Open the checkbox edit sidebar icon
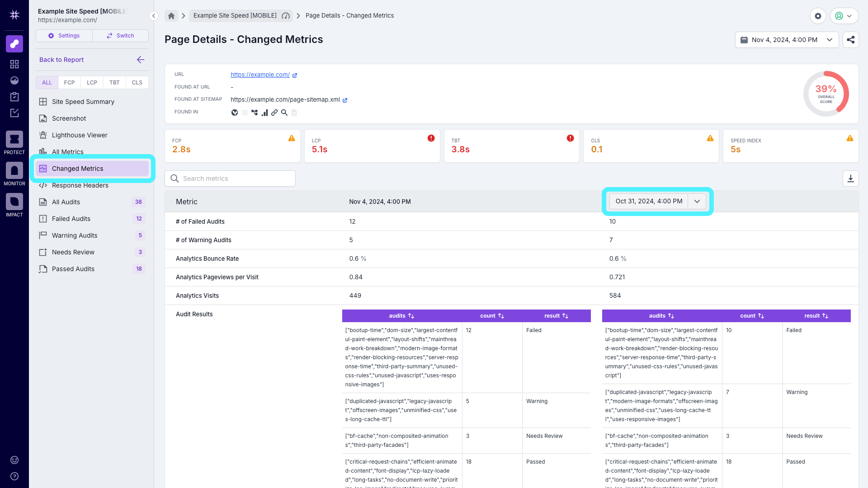The height and width of the screenshot is (488, 868). point(14,113)
